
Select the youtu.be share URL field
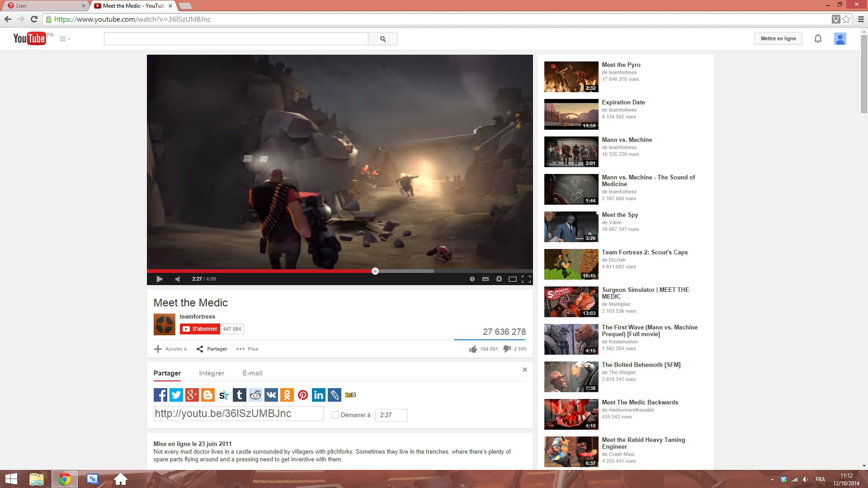238,413
